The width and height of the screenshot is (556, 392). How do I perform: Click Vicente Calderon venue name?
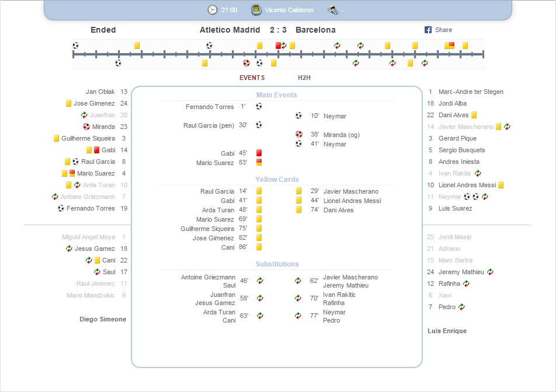[x=289, y=10]
